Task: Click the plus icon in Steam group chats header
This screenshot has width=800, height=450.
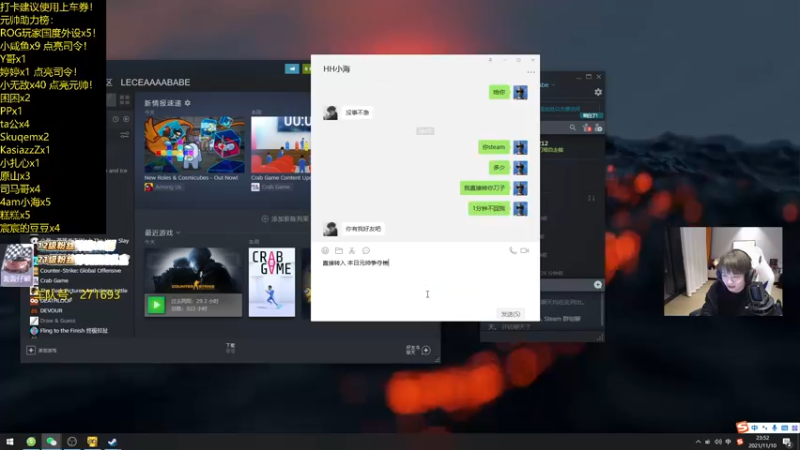Action: [x=597, y=285]
